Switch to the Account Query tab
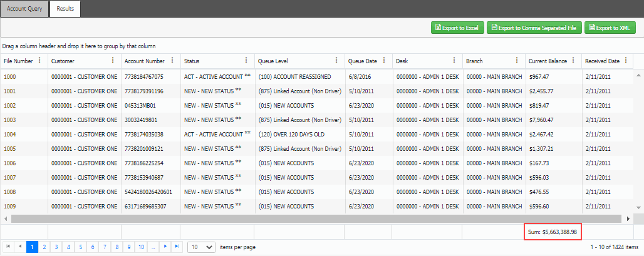This screenshot has height=256, width=644. [x=24, y=9]
